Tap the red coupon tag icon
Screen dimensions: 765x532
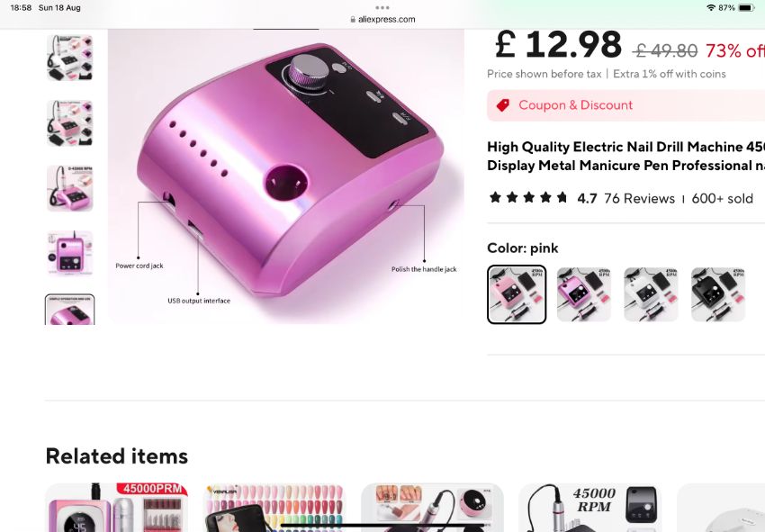coord(503,105)
